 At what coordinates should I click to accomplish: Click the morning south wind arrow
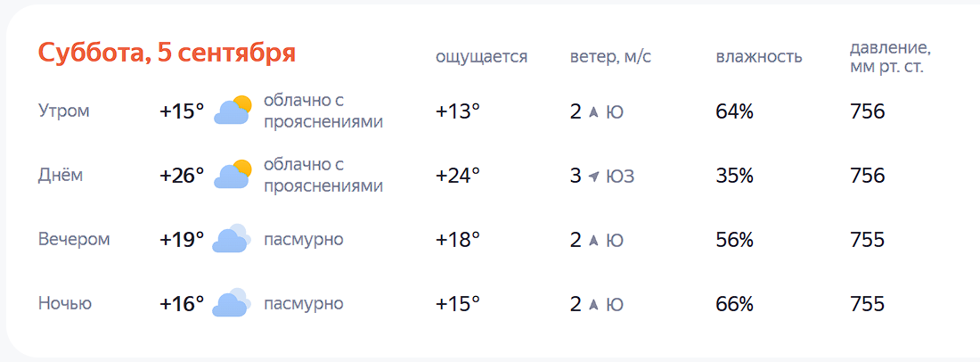tap(593, 112)
